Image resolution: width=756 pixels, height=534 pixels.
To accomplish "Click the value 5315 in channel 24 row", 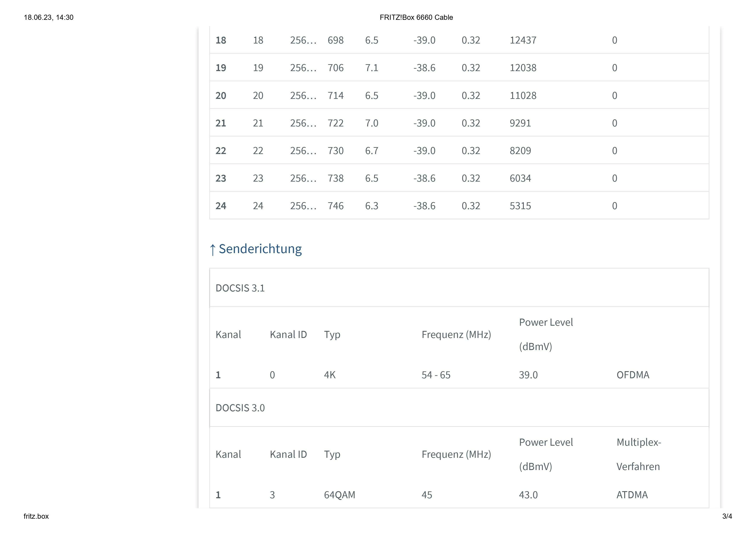I will (520, 206).
